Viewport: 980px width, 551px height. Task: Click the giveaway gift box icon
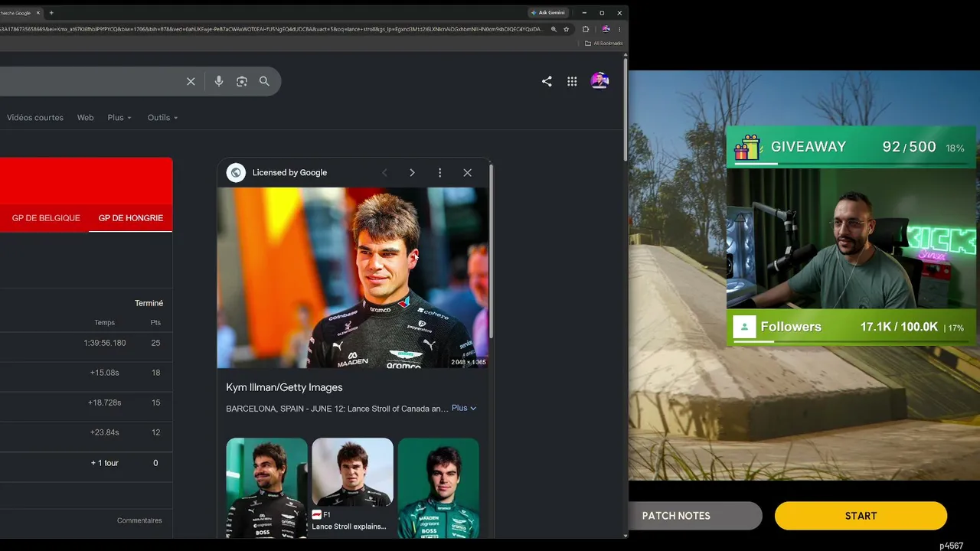click(x=746, y=148)
